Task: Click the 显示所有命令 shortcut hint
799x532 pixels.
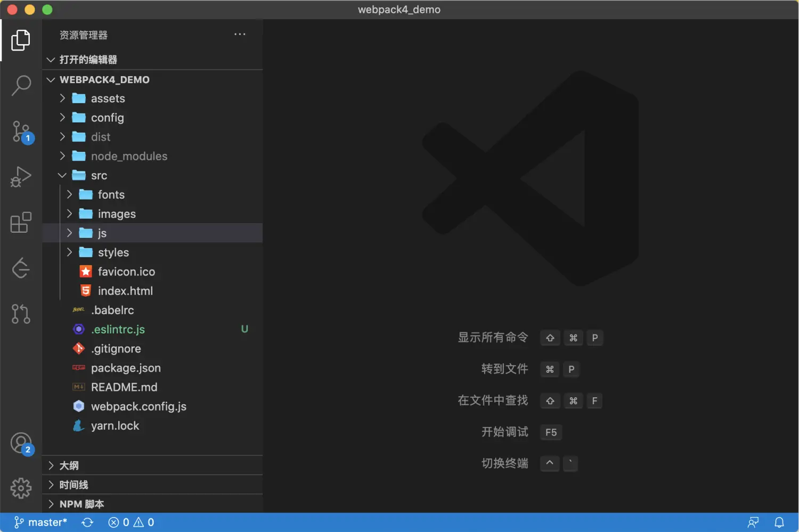Action: (x=493, y=338)
